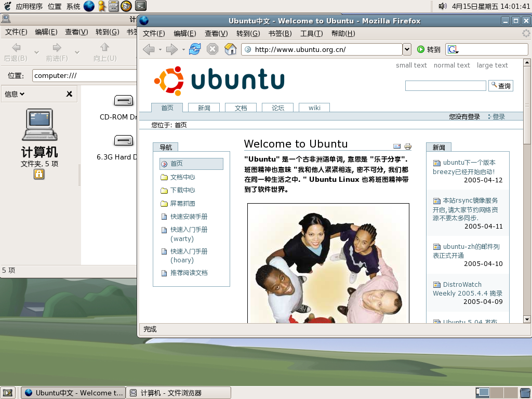Image resolution: width=532 pixels, height=399 pixels.
Task: Switch to the '论坛' tab on the website
Action: coord(278,108)
